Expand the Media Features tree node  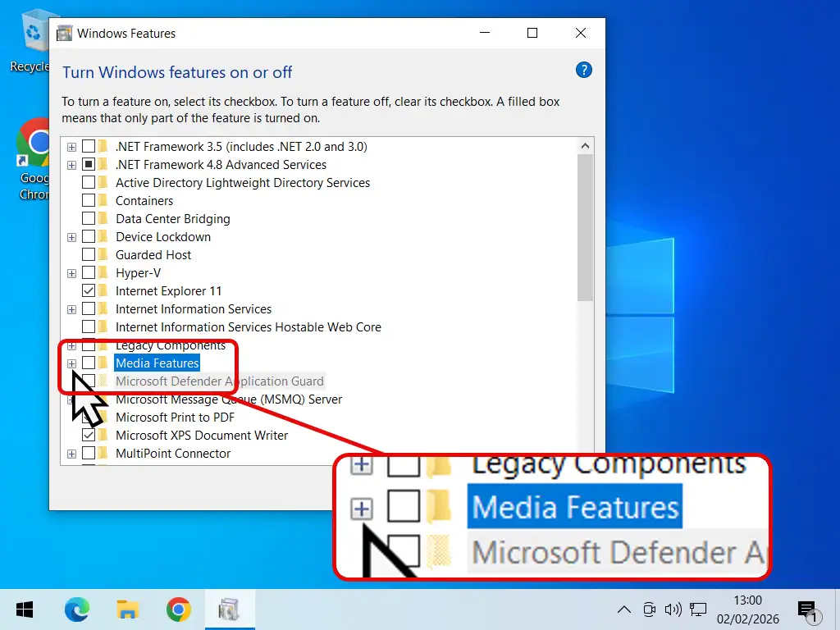pos(71,363)
